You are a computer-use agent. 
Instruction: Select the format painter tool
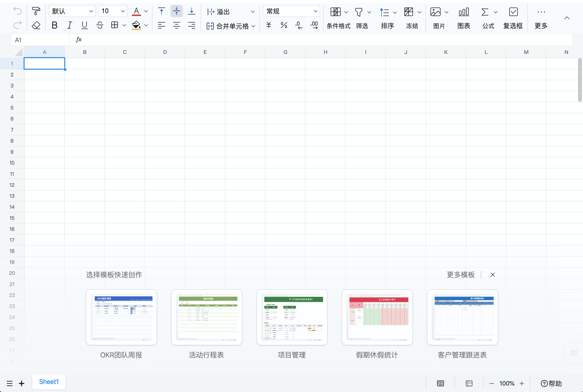coord(36,11)
